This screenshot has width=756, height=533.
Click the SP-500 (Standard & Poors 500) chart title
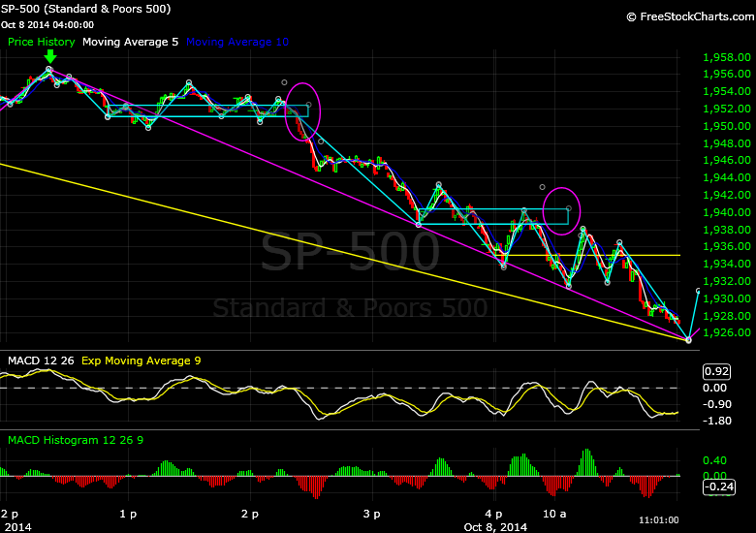[x=86, y=9]
